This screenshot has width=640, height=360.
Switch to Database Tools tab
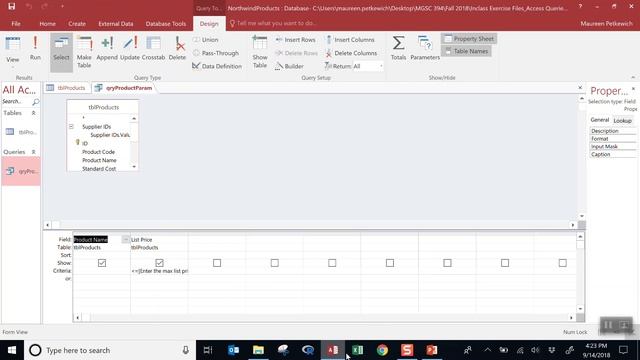166,24
